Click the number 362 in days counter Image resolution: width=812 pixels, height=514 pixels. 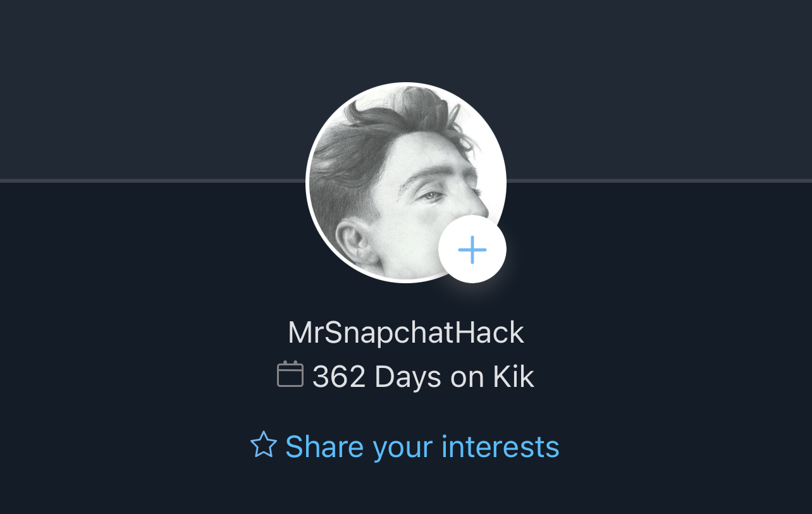[339, 377]
